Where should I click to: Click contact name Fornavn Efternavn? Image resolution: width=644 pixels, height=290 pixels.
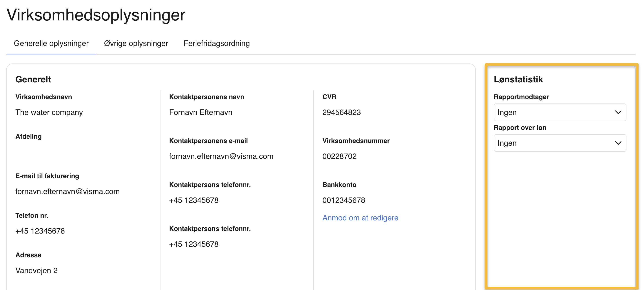click(x=200, y=112)
